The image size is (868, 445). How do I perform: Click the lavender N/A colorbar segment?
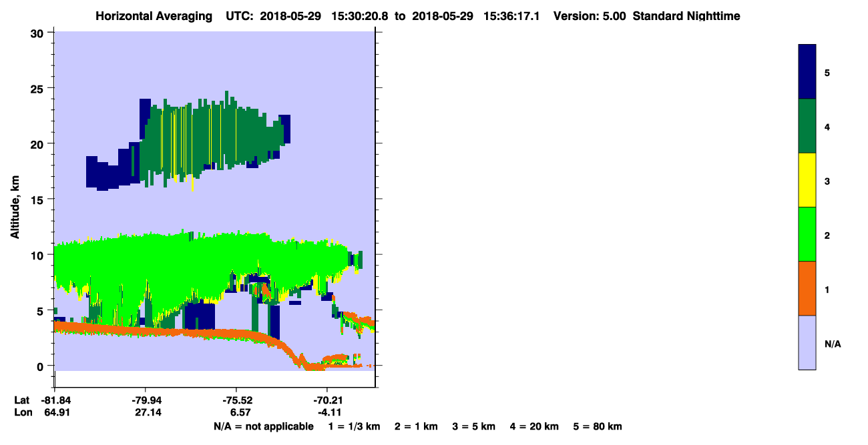[x=807, y=342]
